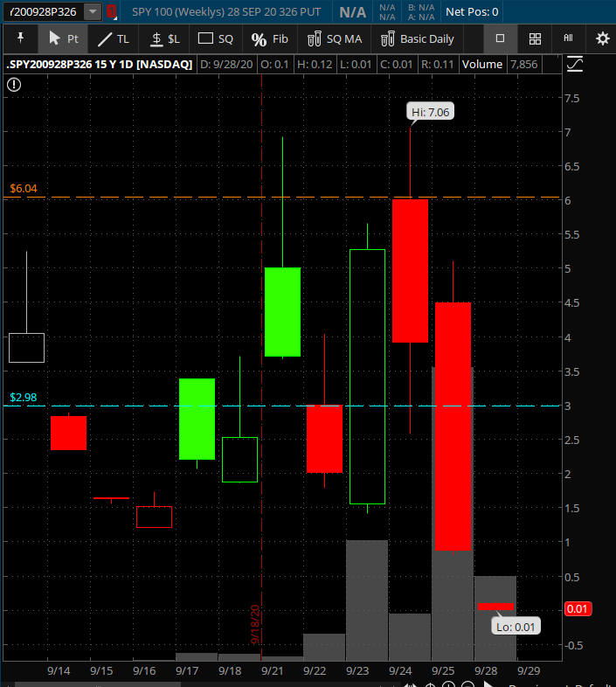This screenshot has width=616, height=687.
Task: Click the Hi: 7.06 bubble
Action: click(430, 112)
